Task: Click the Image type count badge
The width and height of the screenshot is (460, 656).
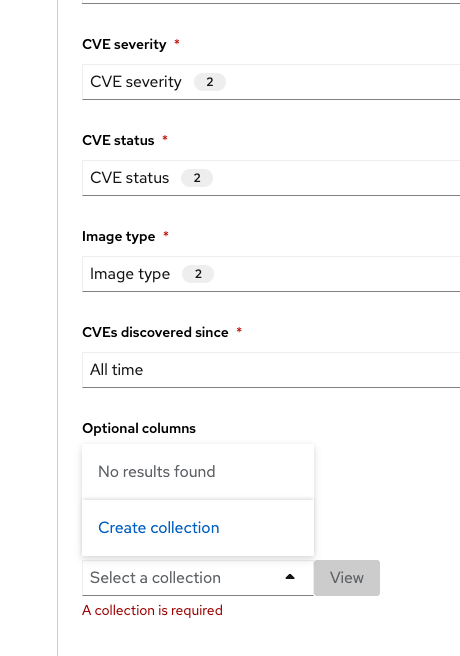Action: 198,274
